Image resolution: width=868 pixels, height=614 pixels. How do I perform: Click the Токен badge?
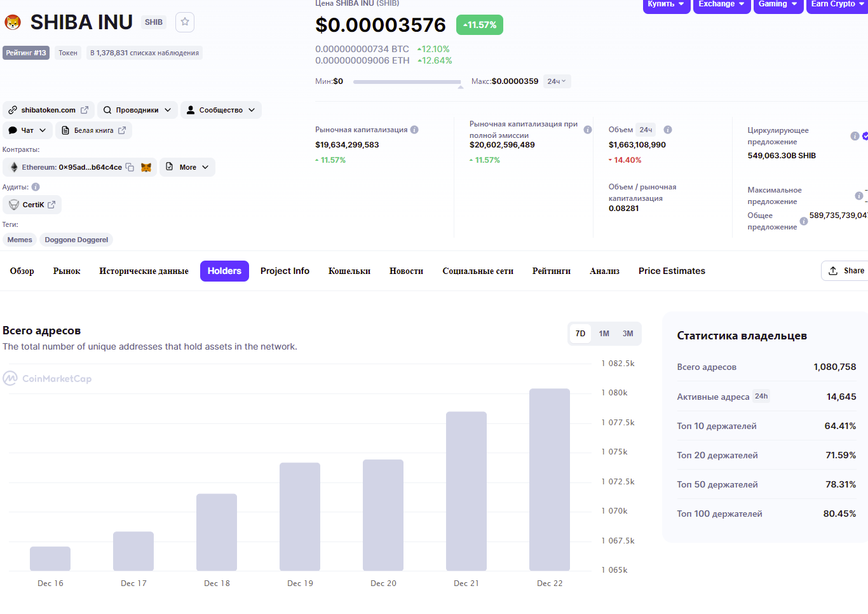(68, 53)
